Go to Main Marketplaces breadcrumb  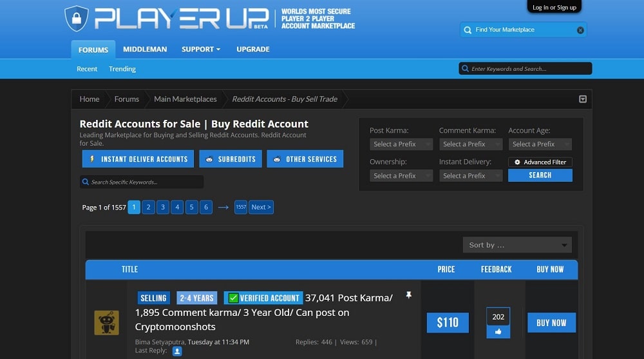click(x=185, y=99)
